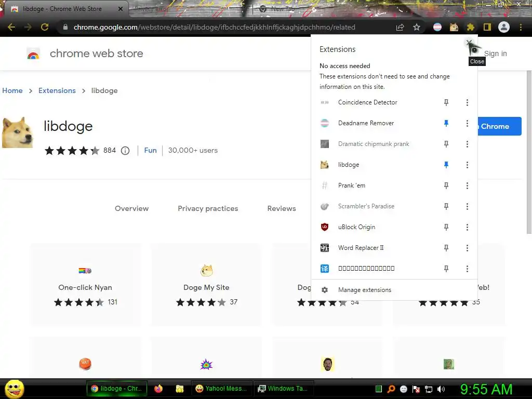Open the profile avatar icon

504,27
